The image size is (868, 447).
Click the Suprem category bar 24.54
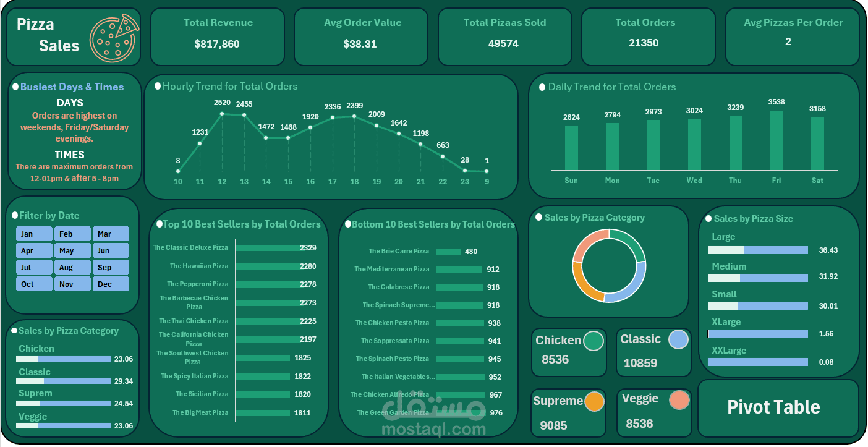click(64, 404)
